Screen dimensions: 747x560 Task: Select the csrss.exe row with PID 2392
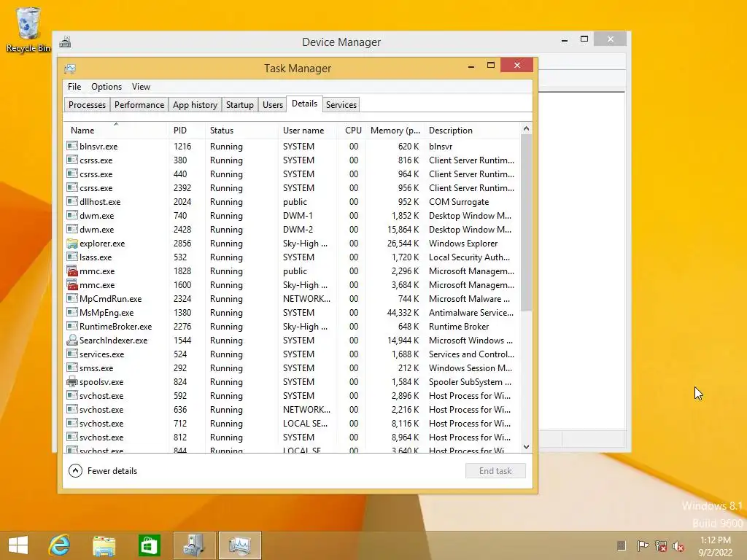292,187
